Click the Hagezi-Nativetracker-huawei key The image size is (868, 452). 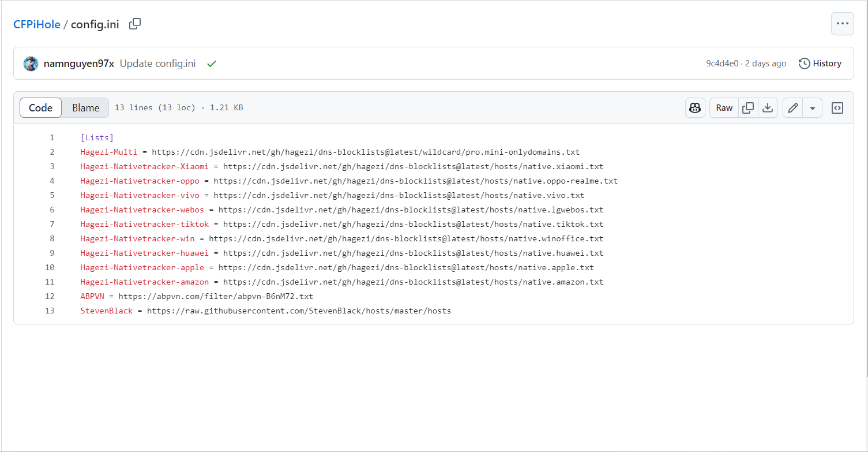click(x=145, y=253)
